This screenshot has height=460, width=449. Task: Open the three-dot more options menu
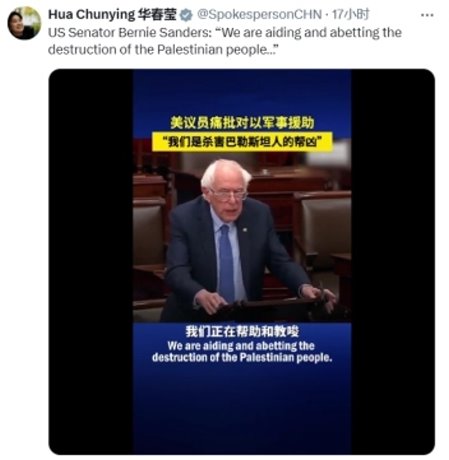pos(427,15)
